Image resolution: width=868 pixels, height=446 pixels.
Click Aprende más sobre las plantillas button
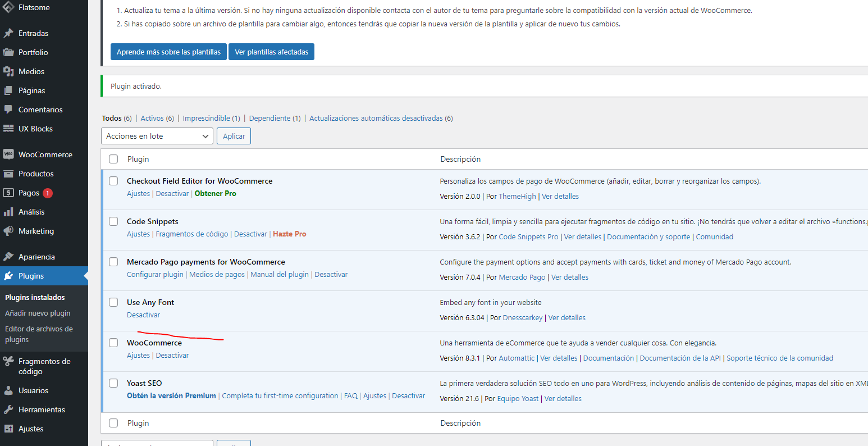[168, 52]
